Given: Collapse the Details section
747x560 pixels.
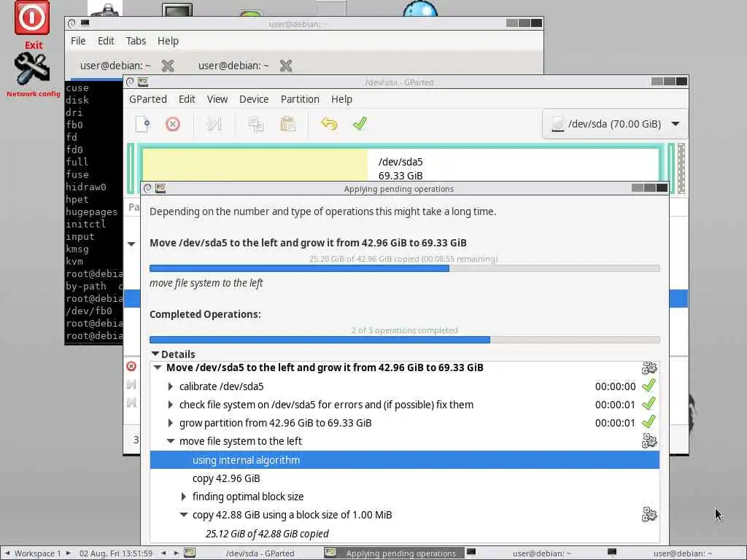Looking at the screenshot, I should point(155,354).
